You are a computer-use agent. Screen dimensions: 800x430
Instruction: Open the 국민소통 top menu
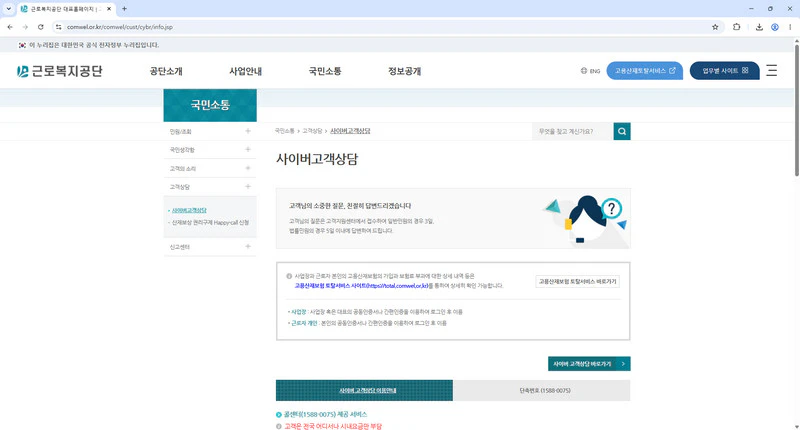pos(325,71)
